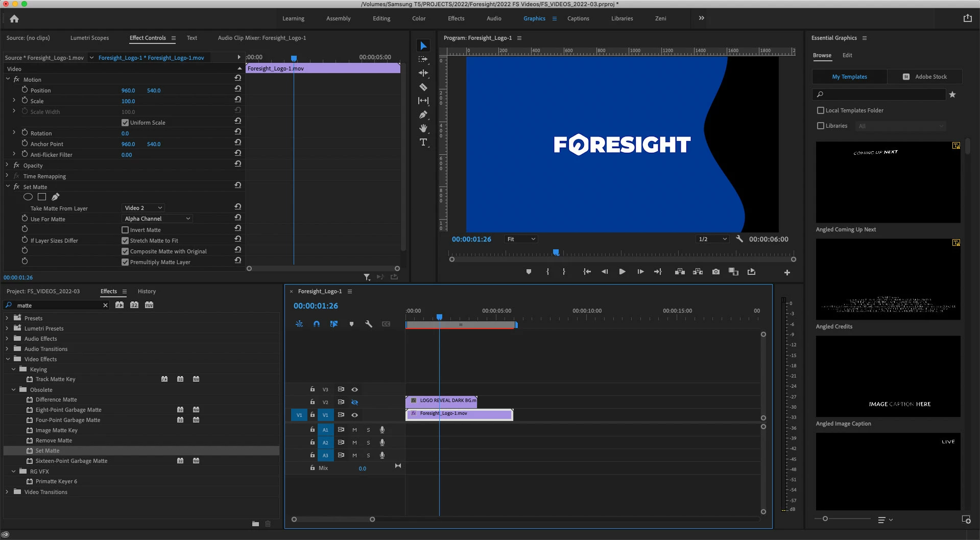The width and height of the screenshot is (980, 540).
Task: Create 4-point rectangle mask for Set Matte
Action: [x=42, y=197]
